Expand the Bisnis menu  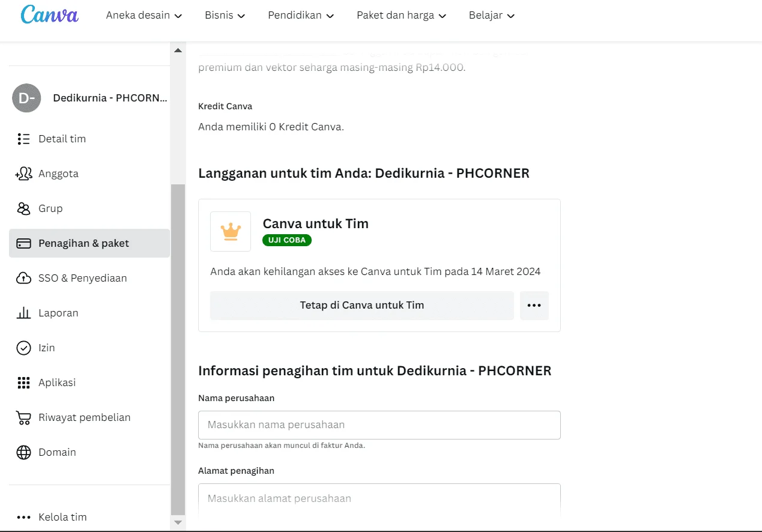(225, 16)
